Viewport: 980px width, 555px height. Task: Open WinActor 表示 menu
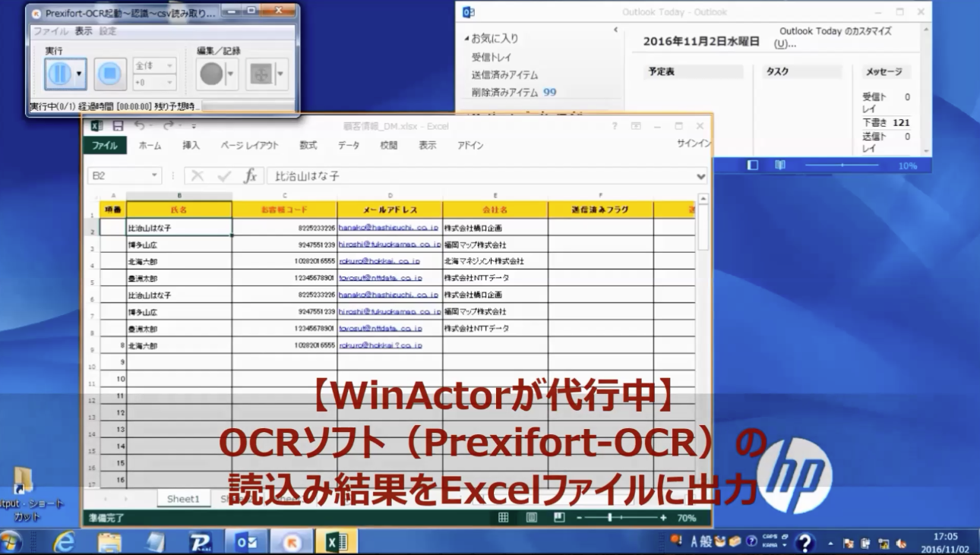click(84, 32)
